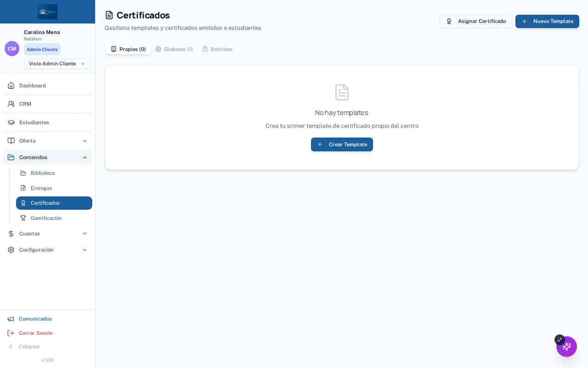Expand the Configuración menu chevron
The image size is (588, 368).
[x=85, y=250]
